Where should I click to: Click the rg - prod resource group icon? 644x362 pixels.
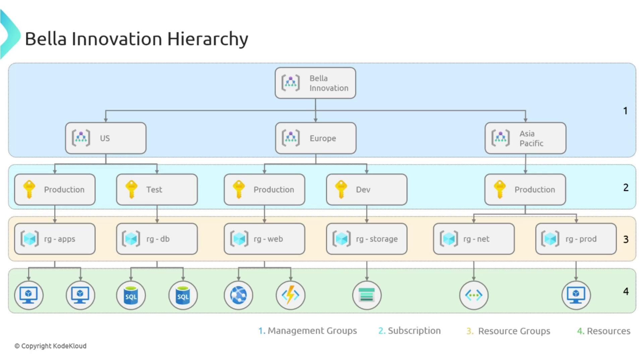(x=550, y=239)
